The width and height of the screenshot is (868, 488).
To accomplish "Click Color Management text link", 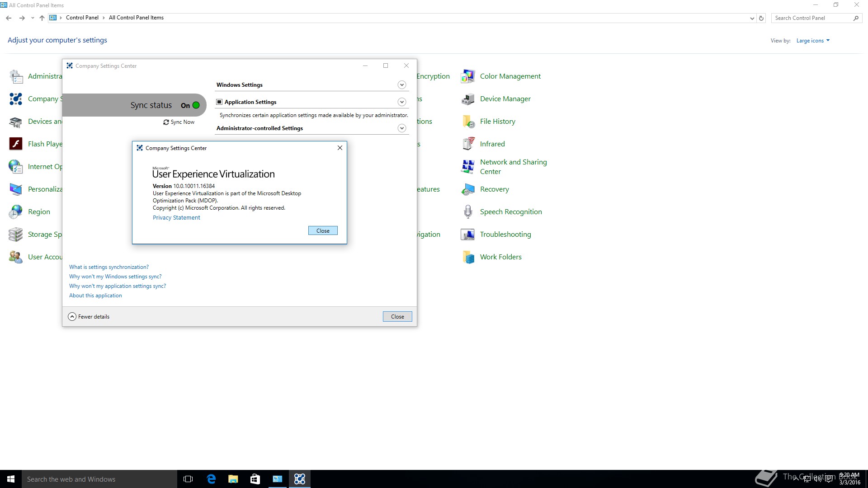I will [510, 76].
